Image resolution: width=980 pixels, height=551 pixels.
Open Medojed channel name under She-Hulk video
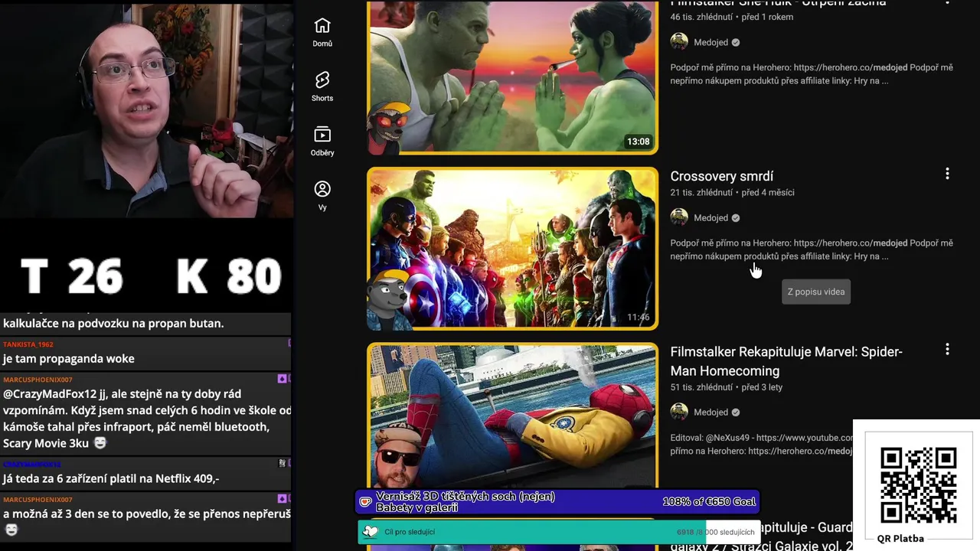coord(710,43)
